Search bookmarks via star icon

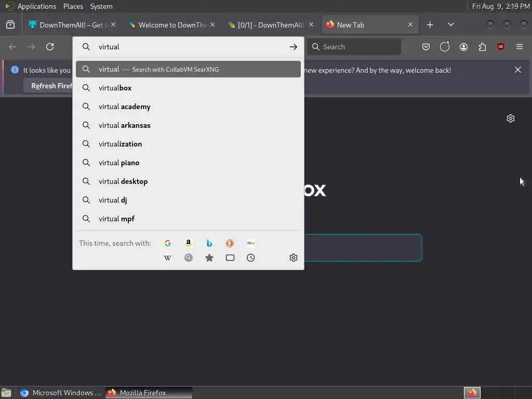click(x=209, y=258)
